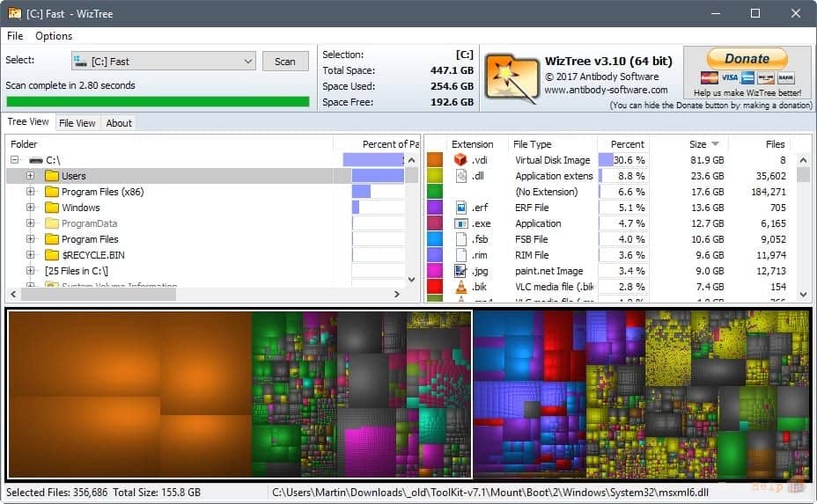Click the orange .vdi color swatch

pyautogui.click(x=435, y=160)
